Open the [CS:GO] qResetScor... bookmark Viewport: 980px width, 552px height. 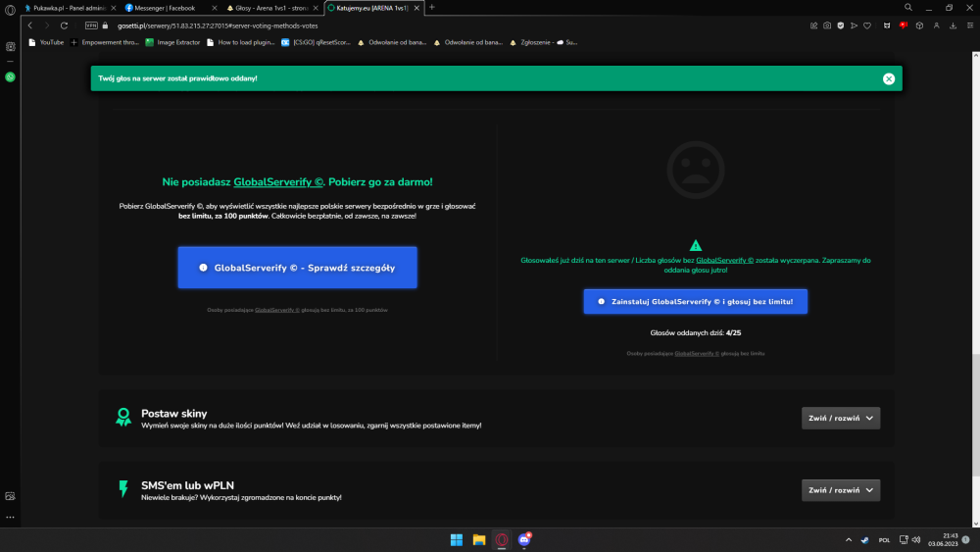[316, 42]
